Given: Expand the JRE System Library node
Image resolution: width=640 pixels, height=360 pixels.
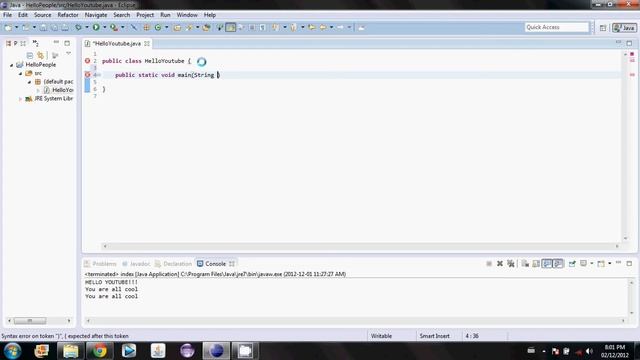Looking at the screenshot, I should click(x=20, y=99).
